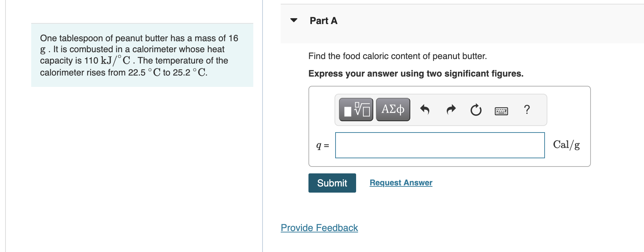Collapse the Part A section triangle
644x252 pixels.
[294, 20]
